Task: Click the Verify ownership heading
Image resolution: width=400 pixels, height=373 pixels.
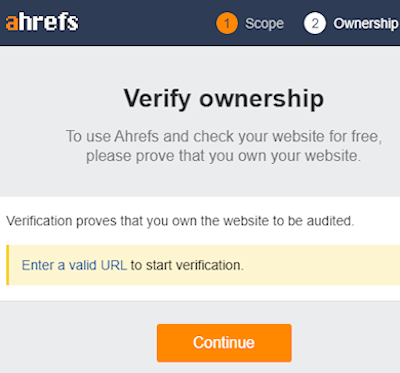Action: [x=224, y=99]
